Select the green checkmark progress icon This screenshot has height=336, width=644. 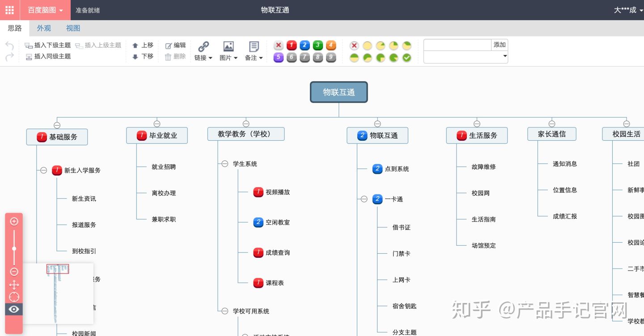[407, 58]
